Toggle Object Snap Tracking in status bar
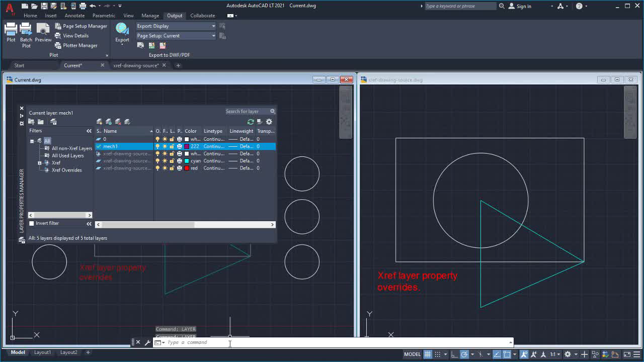Screen dimensions: 644x362 click(x=497, y=354)
